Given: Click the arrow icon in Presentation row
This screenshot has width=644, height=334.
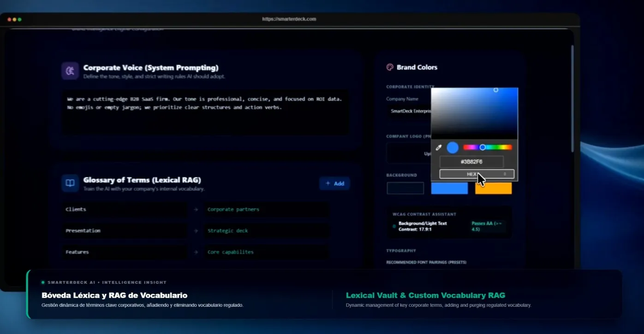Looking at the screenshot, I should pyautogui.click(x=196, y=231).
